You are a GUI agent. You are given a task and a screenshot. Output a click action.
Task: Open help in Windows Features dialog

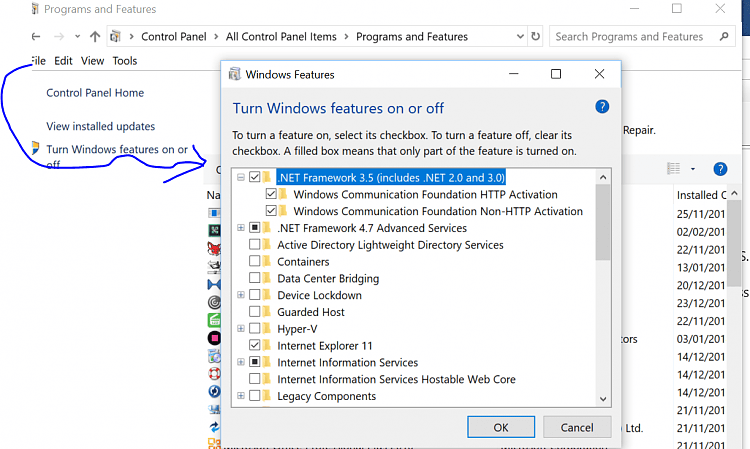coord(602,107)
